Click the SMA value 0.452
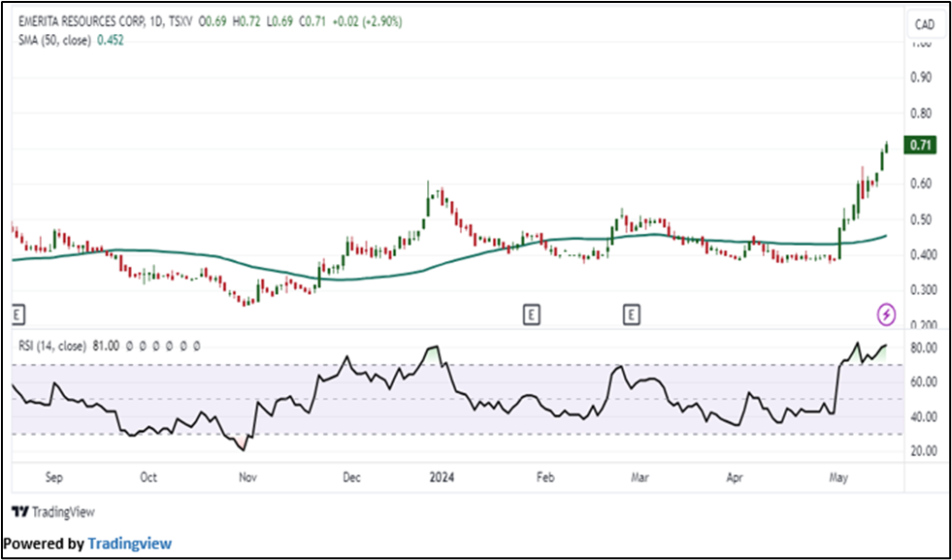Viewport: 952px width, 560px height. pos(110,38)
